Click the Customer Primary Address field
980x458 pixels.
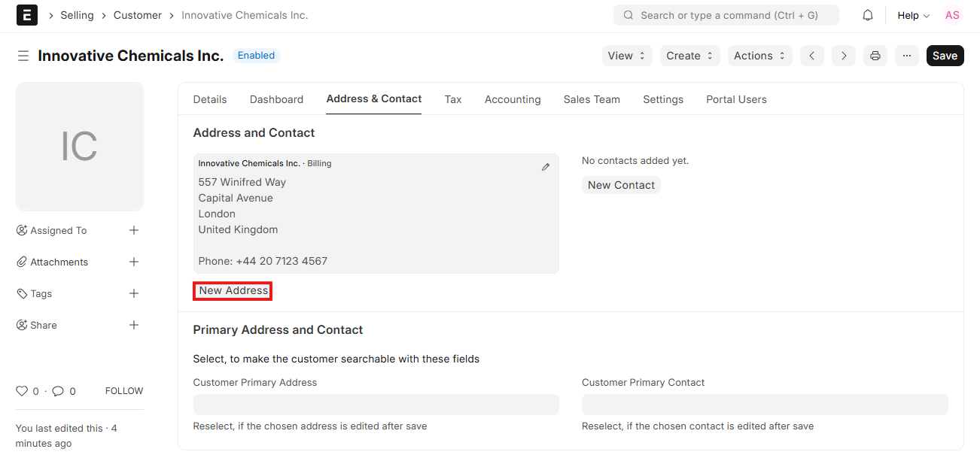tap(376, 405)
